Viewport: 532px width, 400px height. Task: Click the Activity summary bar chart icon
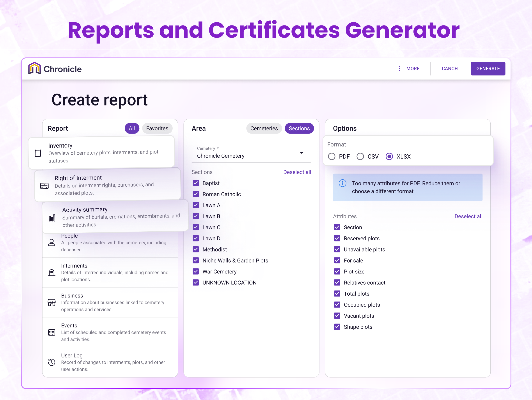coord(52,218)
